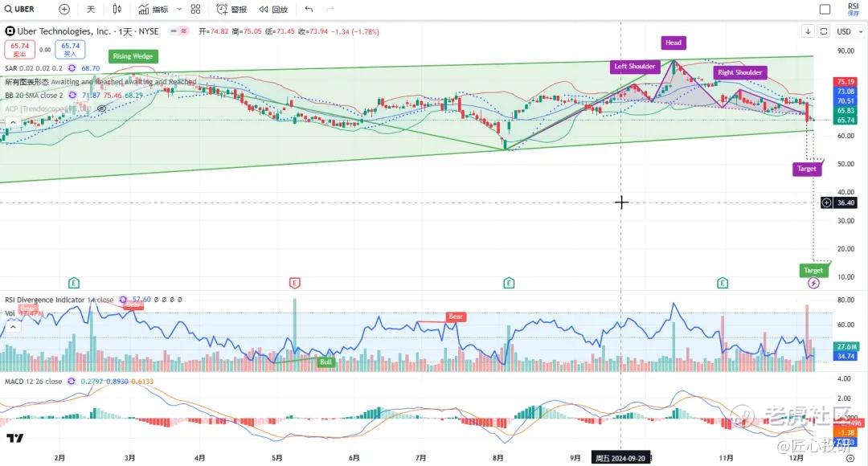Click the BB indicator refresh circle icon

72,95
